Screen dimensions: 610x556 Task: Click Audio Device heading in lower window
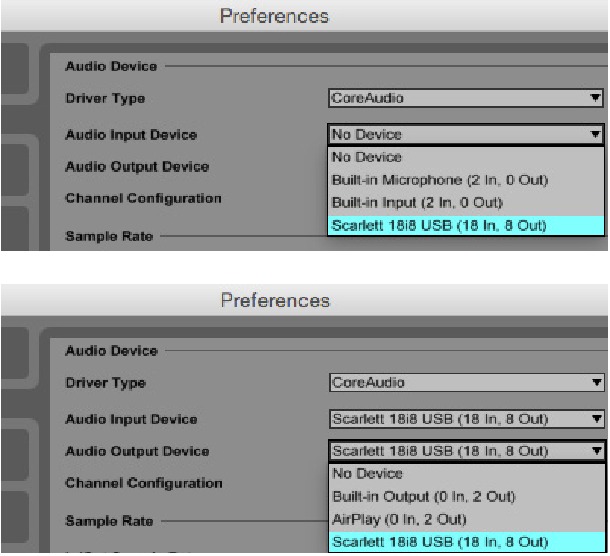pos(111,351)
